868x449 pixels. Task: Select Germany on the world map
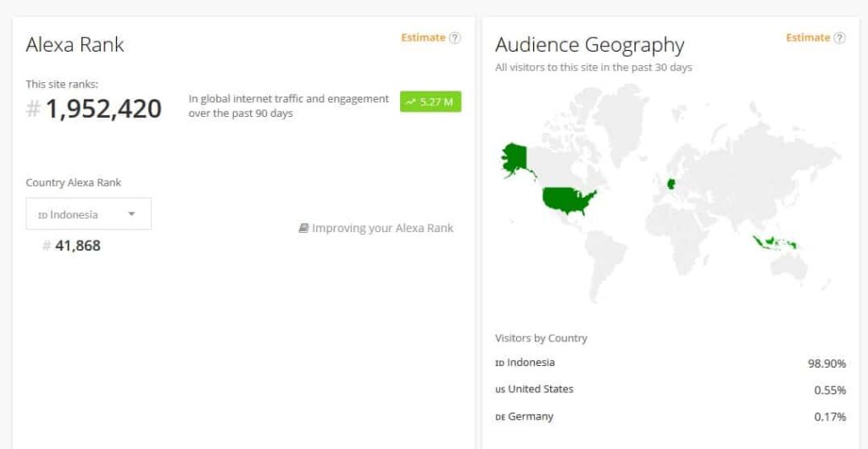(x=672, y=184)
